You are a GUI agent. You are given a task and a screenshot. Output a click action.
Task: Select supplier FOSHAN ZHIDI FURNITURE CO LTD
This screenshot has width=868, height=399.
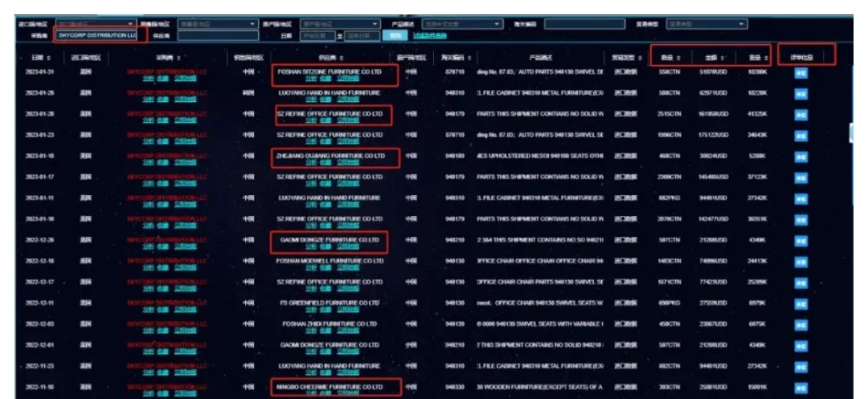[x=330, y=324]
